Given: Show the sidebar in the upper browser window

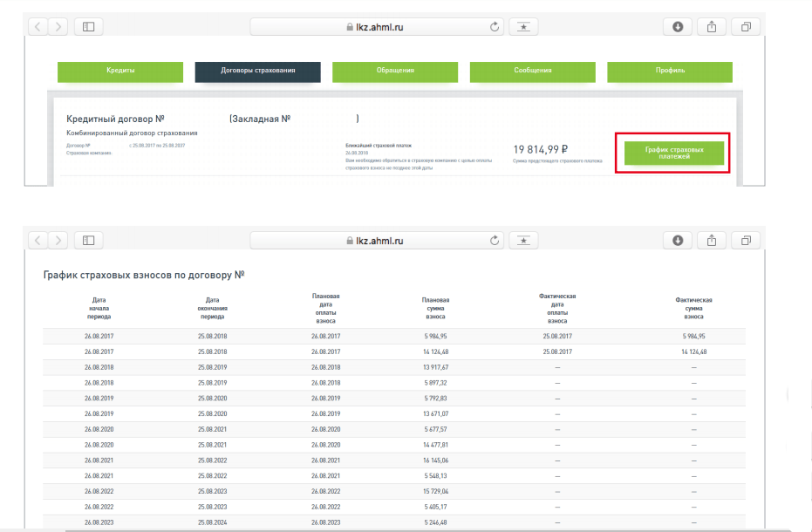Looking at the screenshot, I should coord(88,27).
